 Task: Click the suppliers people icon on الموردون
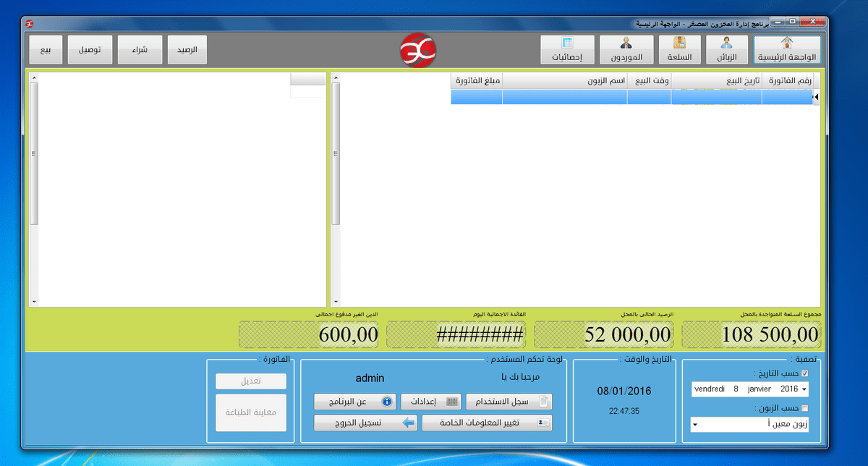click(x=626, y=43)
